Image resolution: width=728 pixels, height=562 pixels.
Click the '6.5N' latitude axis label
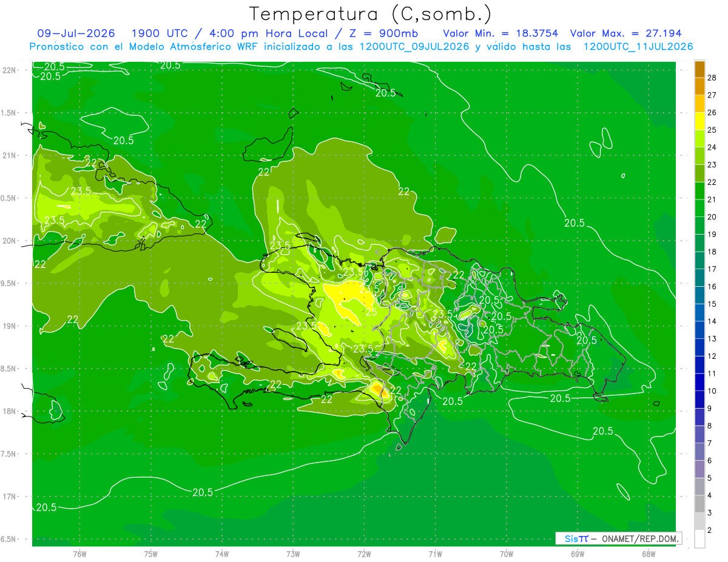[x=9, y=539]
